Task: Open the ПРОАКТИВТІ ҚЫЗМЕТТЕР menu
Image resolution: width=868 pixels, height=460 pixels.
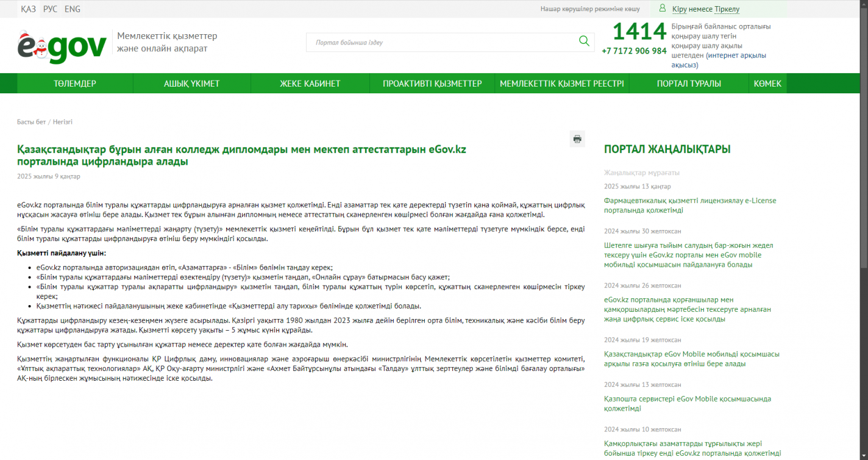Action: coord(432,84)
